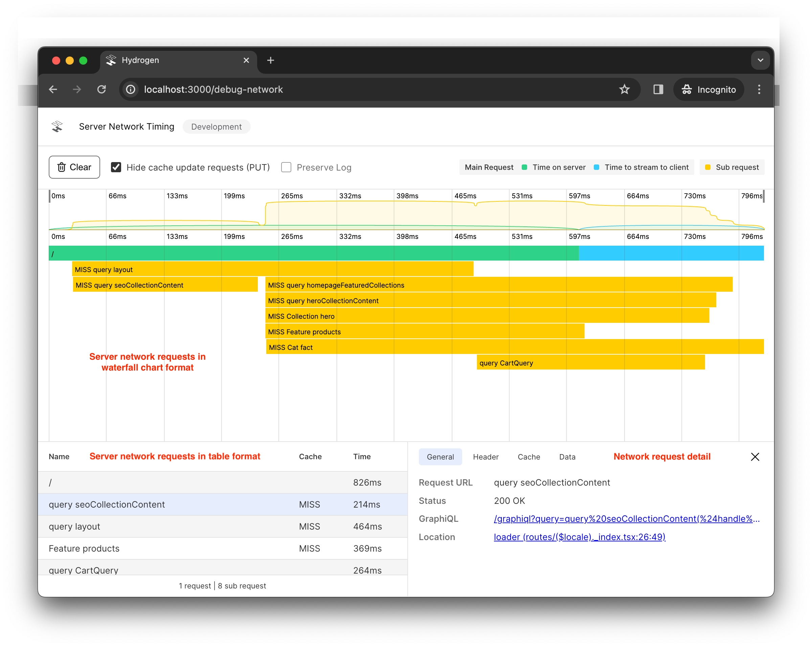
Task: Click the yellow macOS minimize button
Action: tap(70, 60)
